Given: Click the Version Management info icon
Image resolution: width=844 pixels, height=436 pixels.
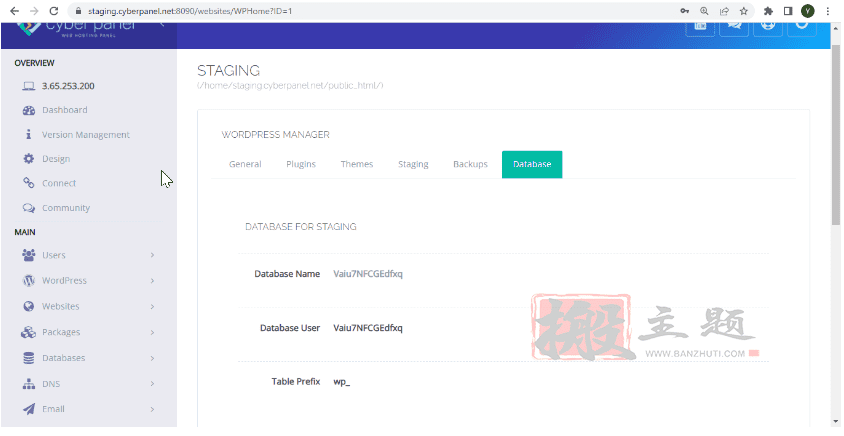Looking at the screenshot, I should click(29, 135).
